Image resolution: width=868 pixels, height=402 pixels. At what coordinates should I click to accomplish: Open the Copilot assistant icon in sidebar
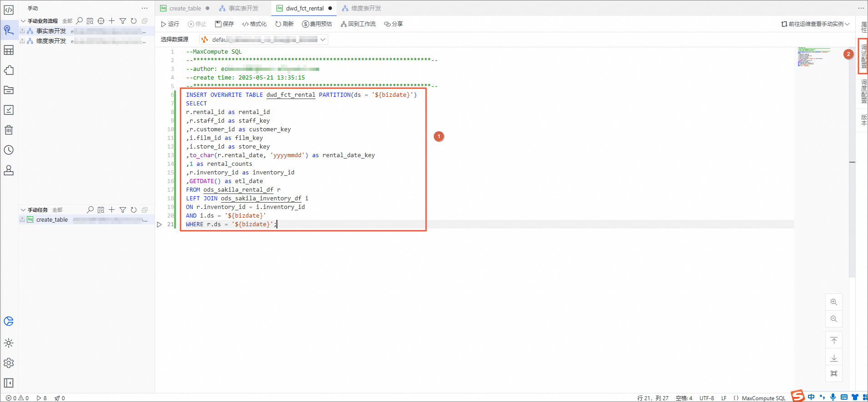point(9,321)
